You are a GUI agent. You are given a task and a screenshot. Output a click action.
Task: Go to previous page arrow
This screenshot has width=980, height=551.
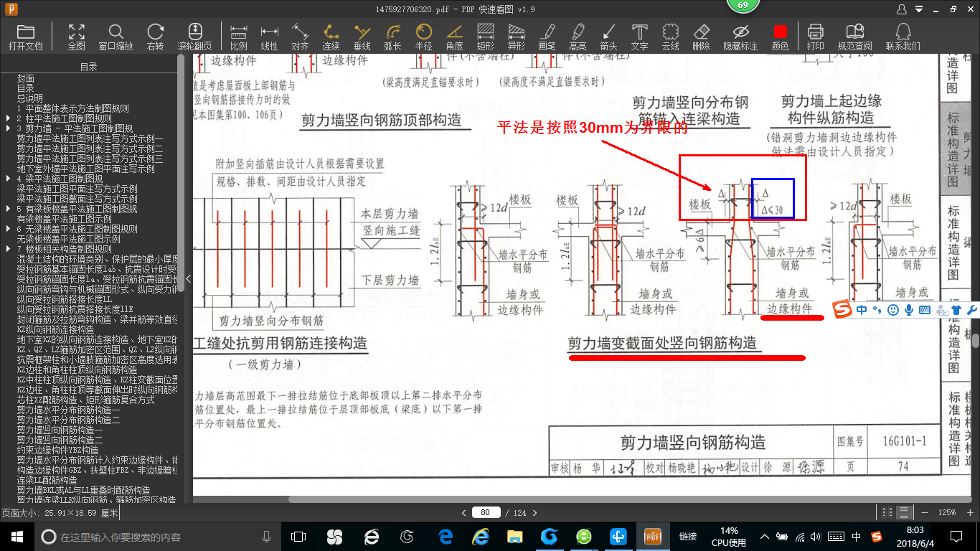(464, 513)
